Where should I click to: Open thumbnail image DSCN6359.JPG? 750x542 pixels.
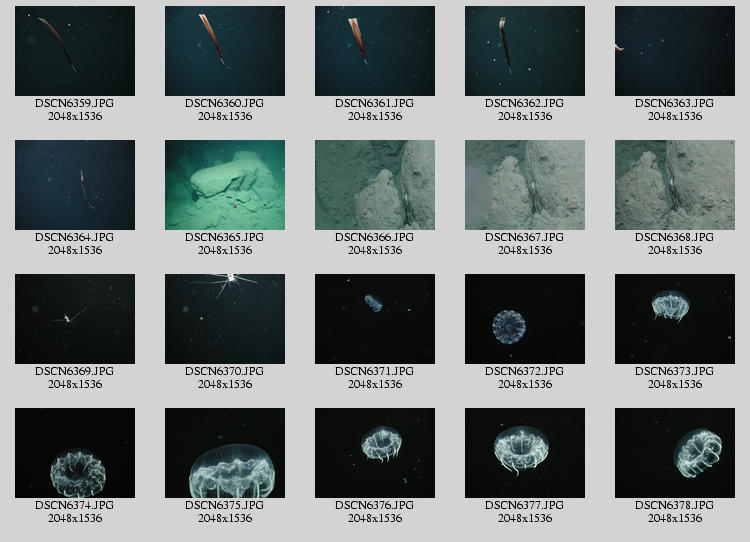[x=74, y=51]
